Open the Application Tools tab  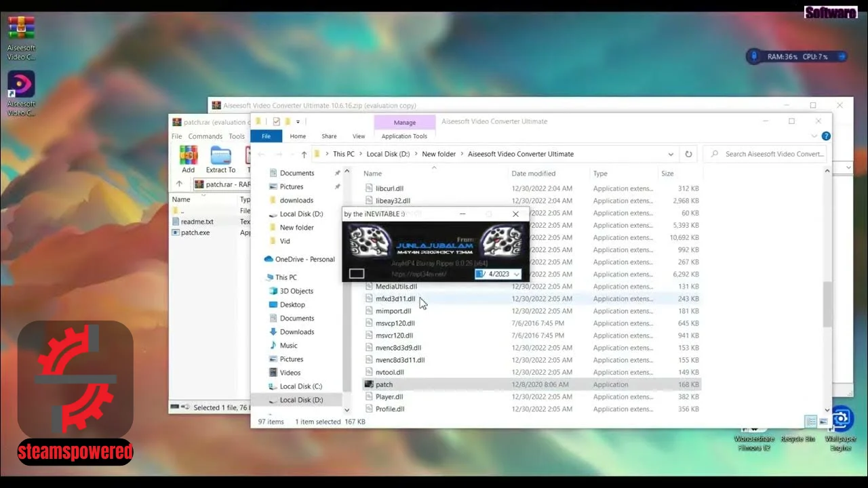[404, 136]
